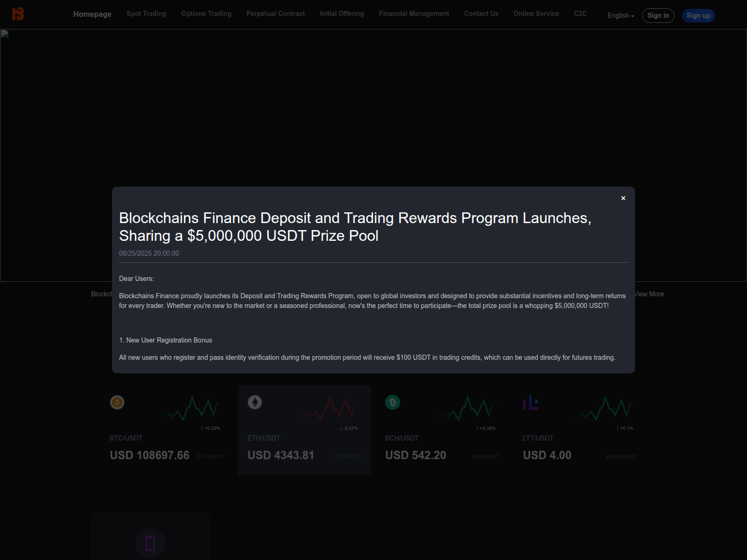
Task: Click the +0.29% change value
Action: (211, 428)
